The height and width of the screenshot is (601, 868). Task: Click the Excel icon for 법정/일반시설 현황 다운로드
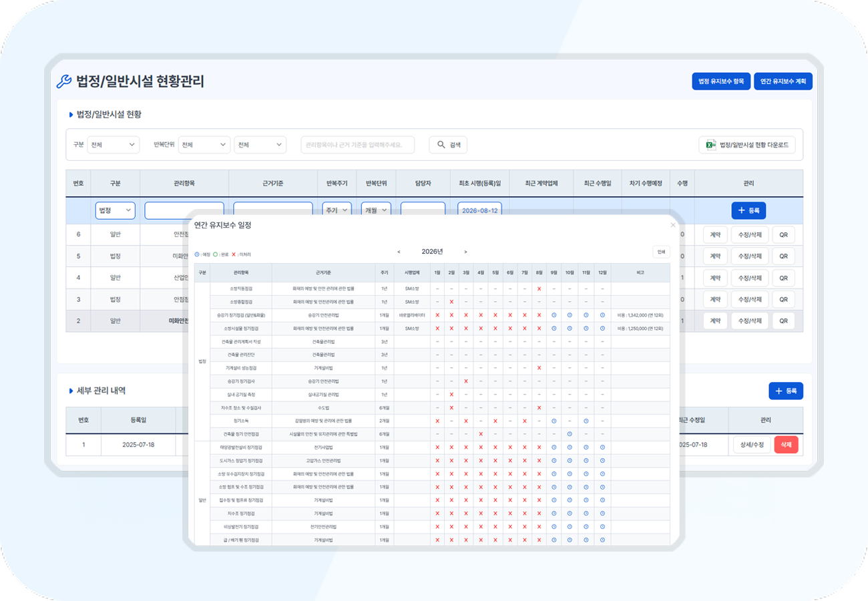pyautogui.click(x=710, y=145)
